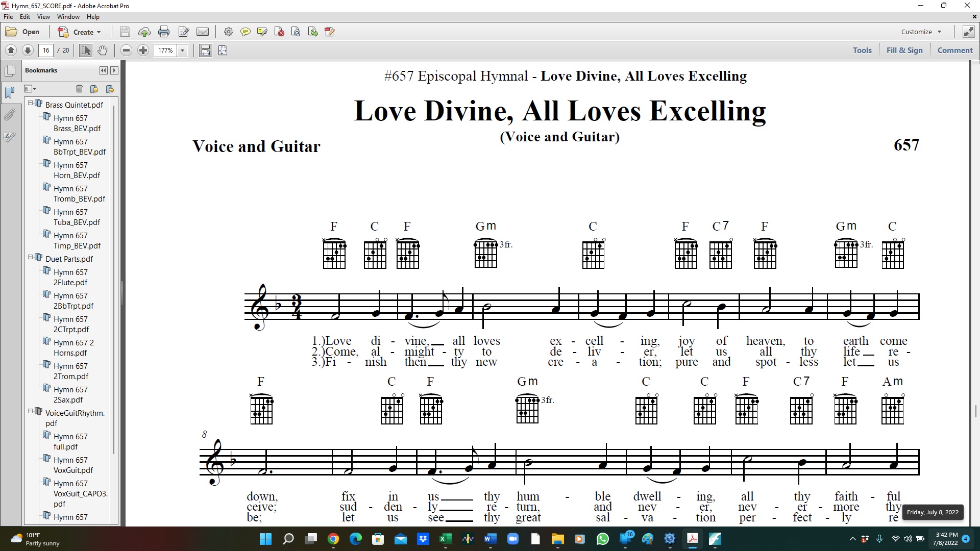Toggle Fit Width scrolling mode

point(206,50)
